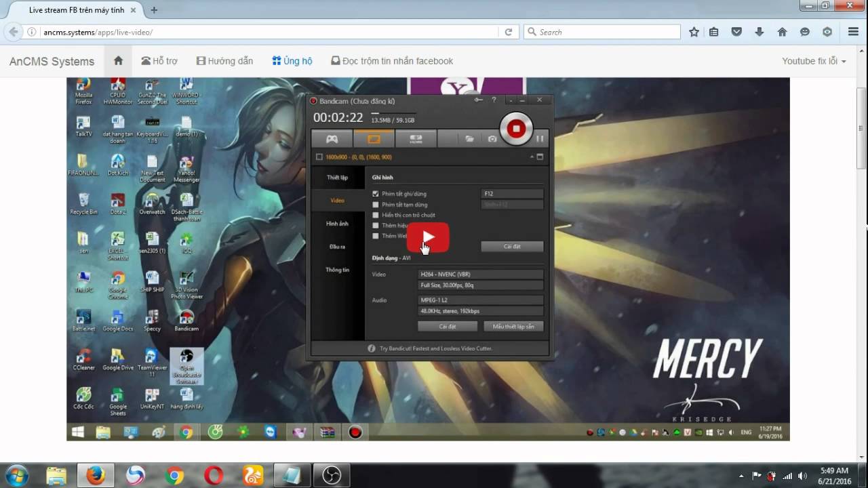This screenshot has height=488, width=868.
Task: Click Bandicam camera screenshot icon
Action: click(492, 138)
